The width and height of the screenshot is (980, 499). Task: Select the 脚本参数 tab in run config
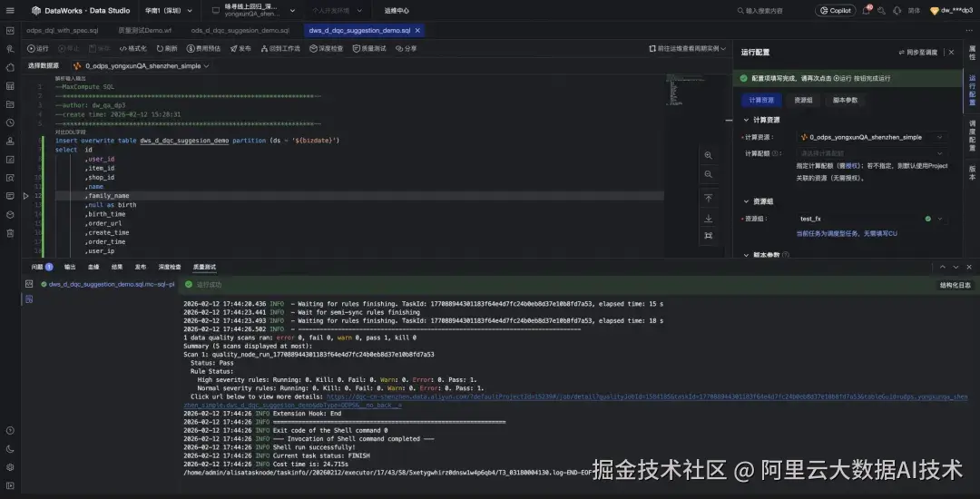pyautogui.click(x=845, y=100)
